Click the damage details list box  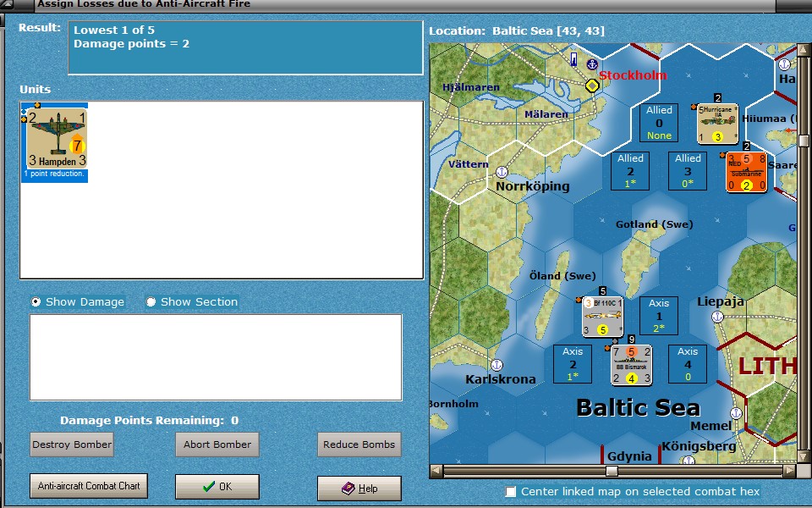click(x=216, y=357)
